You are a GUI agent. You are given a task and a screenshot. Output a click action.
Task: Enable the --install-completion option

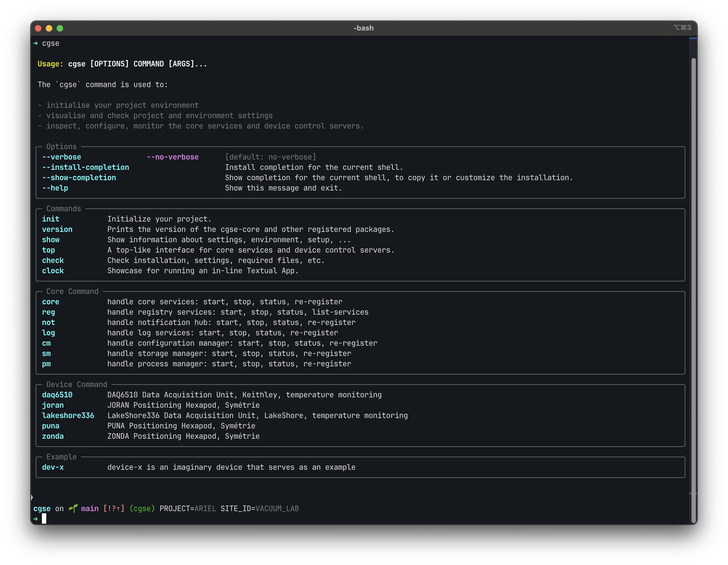[86, 167]
